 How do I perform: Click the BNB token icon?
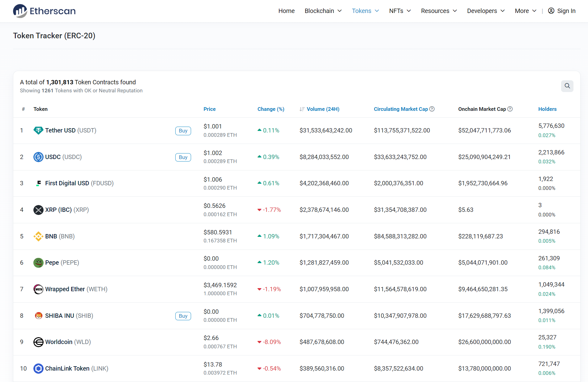(x=38, y=236)
